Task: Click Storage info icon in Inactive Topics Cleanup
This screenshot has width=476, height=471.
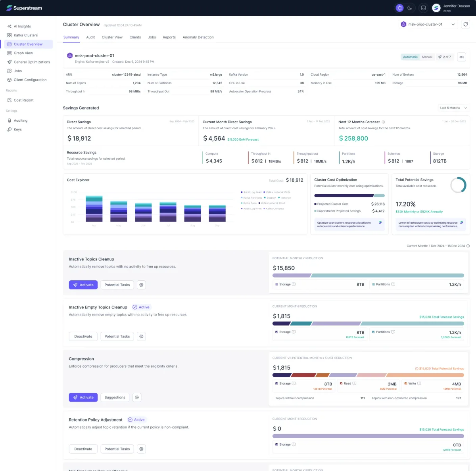Action: point(294,284)
